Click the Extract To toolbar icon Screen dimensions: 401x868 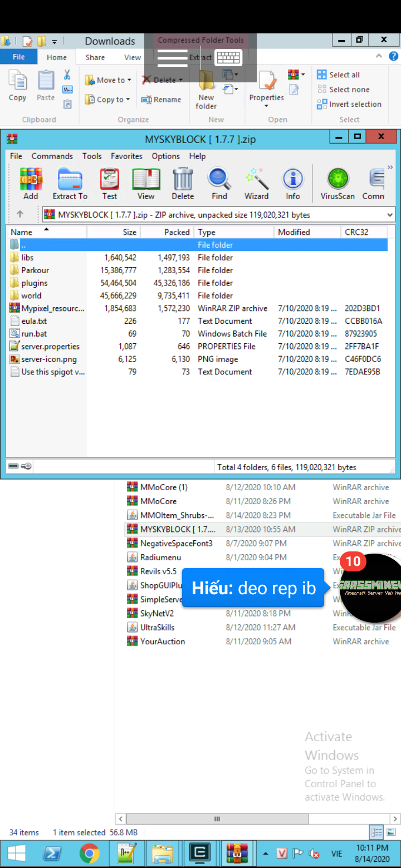[x=70, y=184]
